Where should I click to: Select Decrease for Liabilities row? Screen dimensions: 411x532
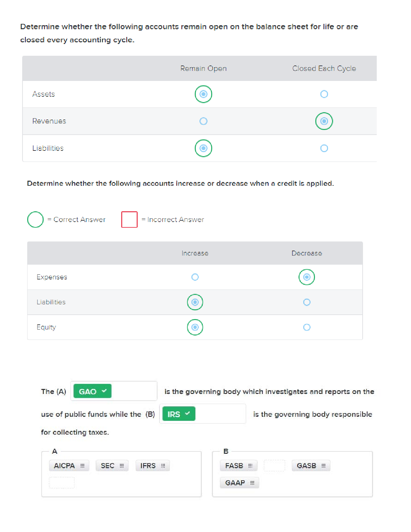point(307,302)
